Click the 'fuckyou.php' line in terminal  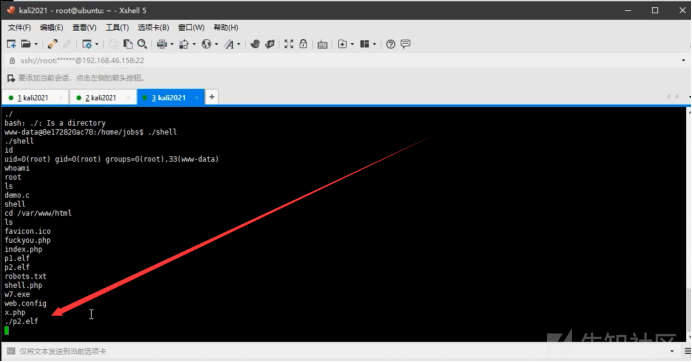click(x=28, y=240)
